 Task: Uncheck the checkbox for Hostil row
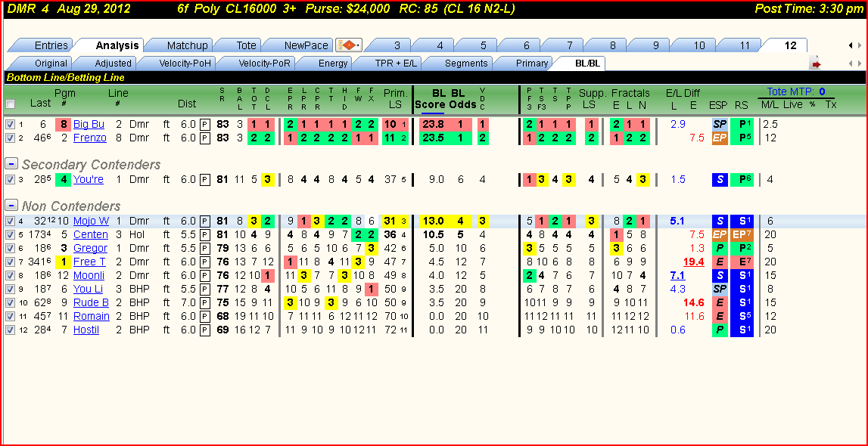pos(9,330)
